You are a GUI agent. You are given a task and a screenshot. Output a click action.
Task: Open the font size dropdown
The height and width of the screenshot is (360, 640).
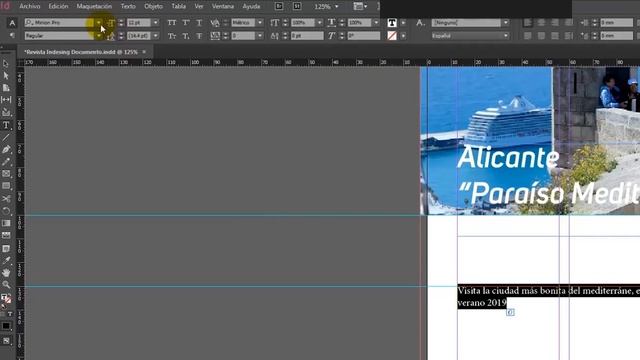pos(156,23)
